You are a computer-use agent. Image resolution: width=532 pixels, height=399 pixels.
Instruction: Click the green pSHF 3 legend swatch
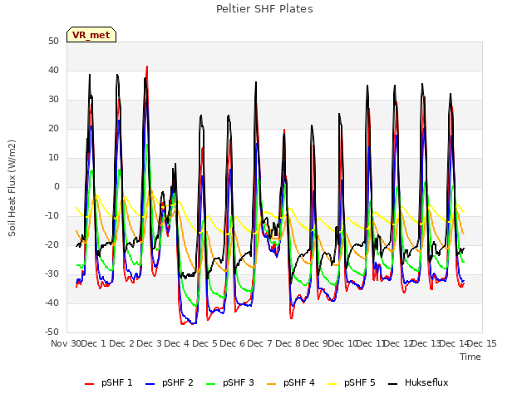pyautogui.click(x=210, y=384)
